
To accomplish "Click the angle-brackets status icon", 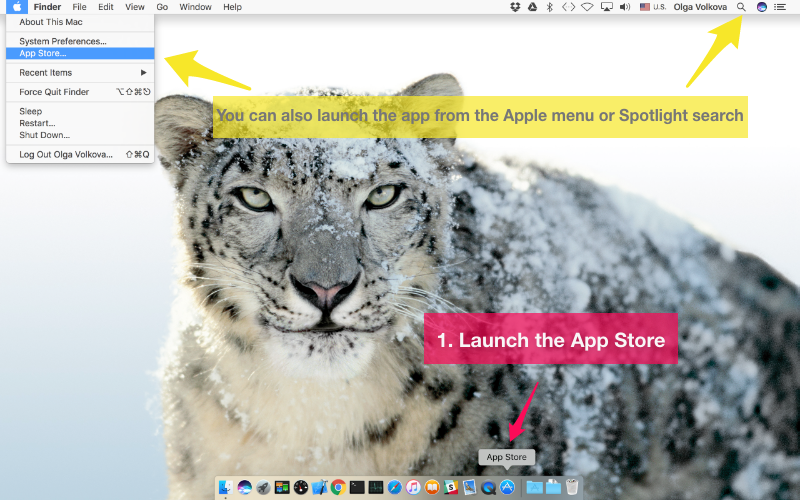I will click(568, 7).
